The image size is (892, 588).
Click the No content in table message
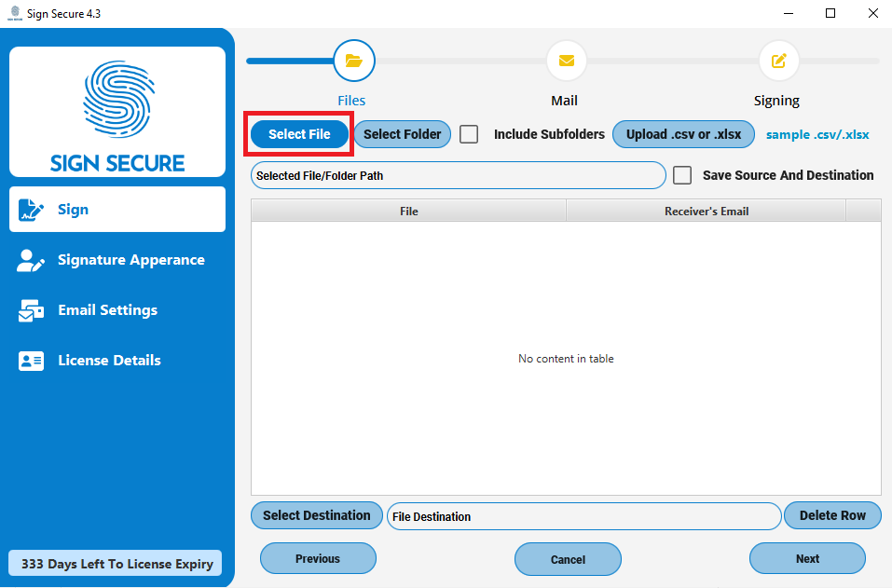[566, 359]
